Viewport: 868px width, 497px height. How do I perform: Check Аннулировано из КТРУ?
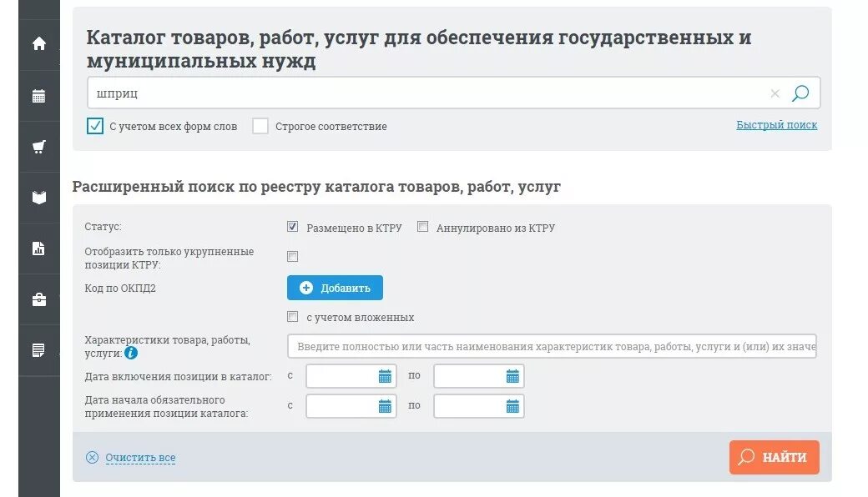click(421, 226)
